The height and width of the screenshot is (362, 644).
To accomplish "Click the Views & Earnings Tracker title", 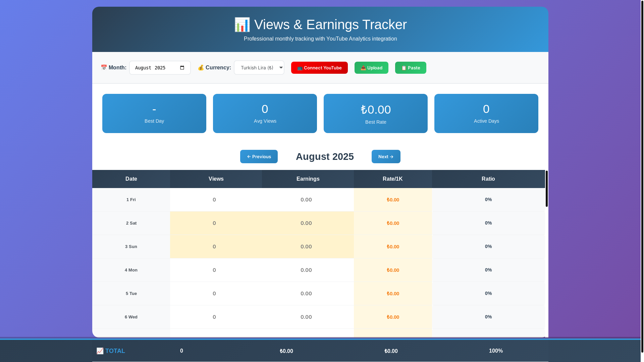I will pyautogui.click(x=330, y=25).
